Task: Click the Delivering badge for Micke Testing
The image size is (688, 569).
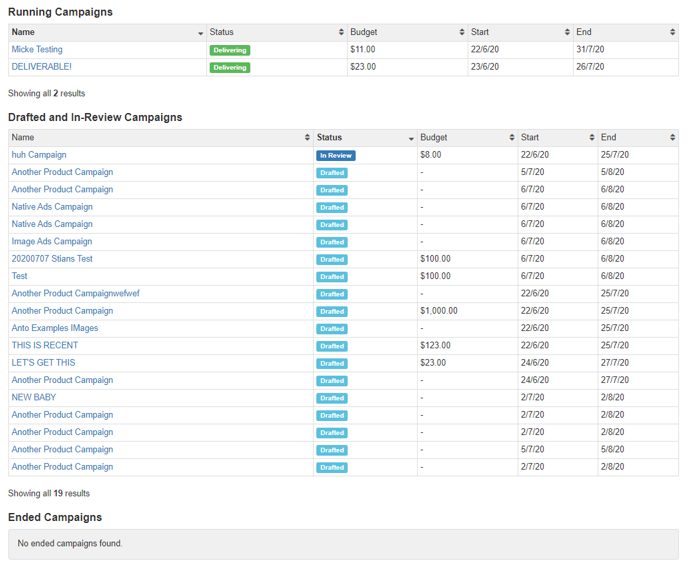Action: [230, 50]
